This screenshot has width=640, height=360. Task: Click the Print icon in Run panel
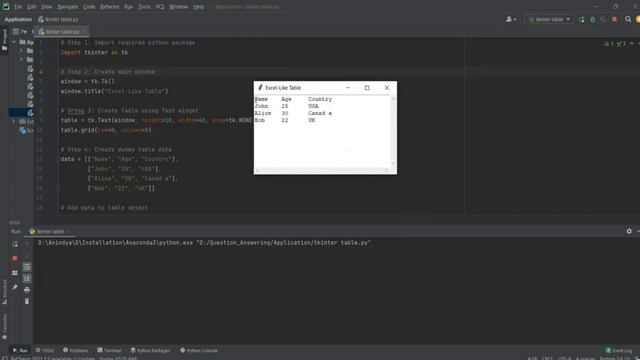click(x=27, y=290)
